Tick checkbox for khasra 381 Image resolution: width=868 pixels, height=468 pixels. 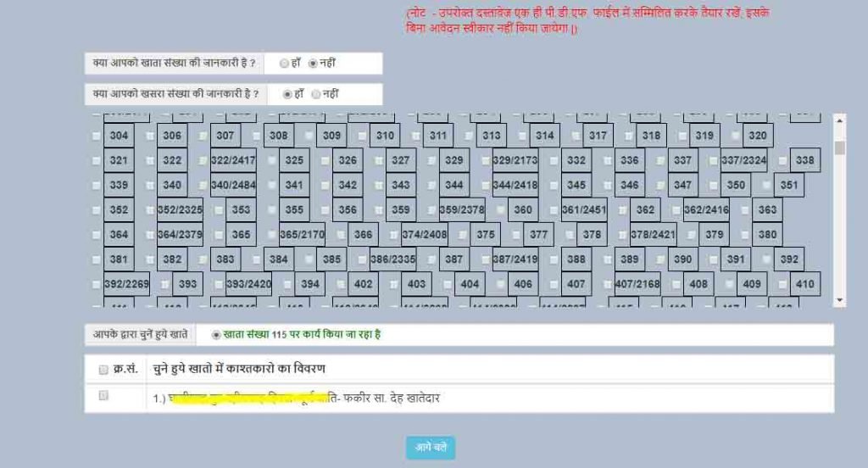tap(97, 259)
